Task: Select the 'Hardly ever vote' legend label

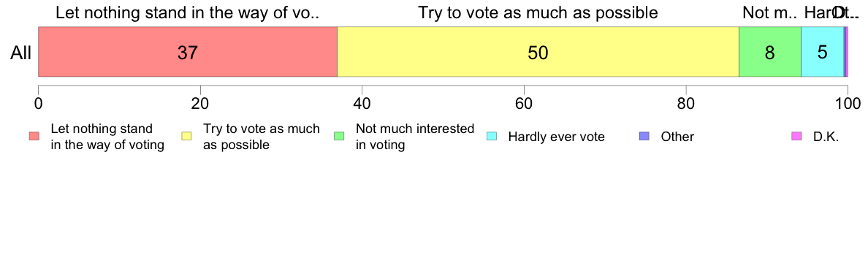Action: tap(556, 137)
